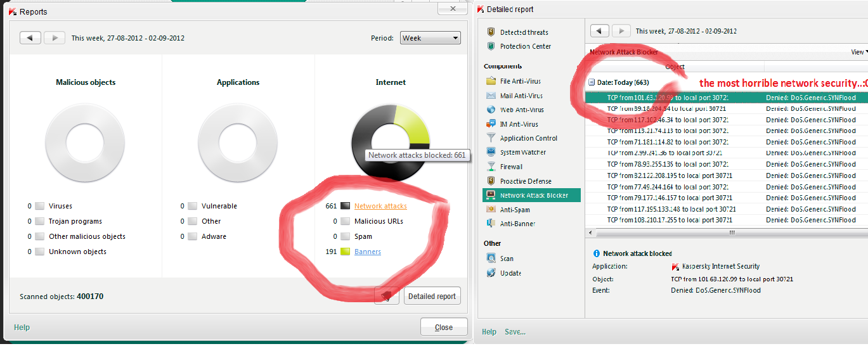The width and height of the screenshot is (868, 351).
Task: Select the Network Attack Blocker icon
Action: (x=491, y=195)
